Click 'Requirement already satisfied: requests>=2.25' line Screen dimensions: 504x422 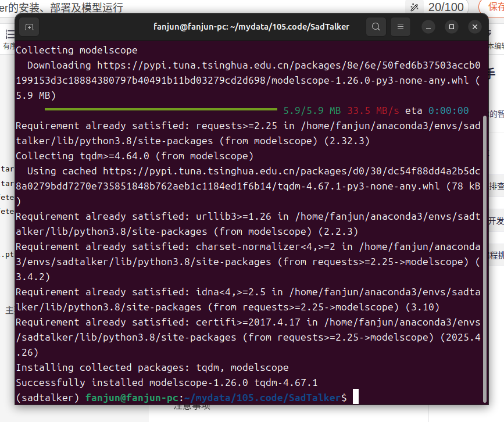click(248, 133)
